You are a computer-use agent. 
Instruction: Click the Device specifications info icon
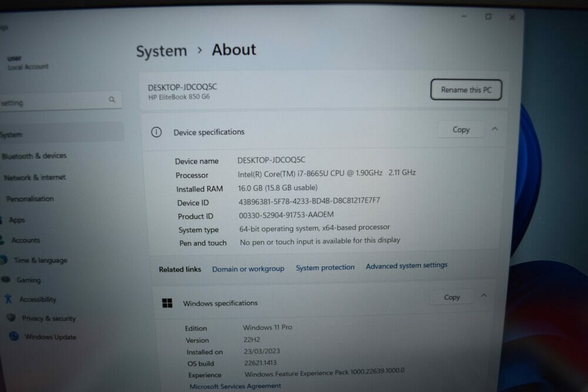(x=156, y=132)
